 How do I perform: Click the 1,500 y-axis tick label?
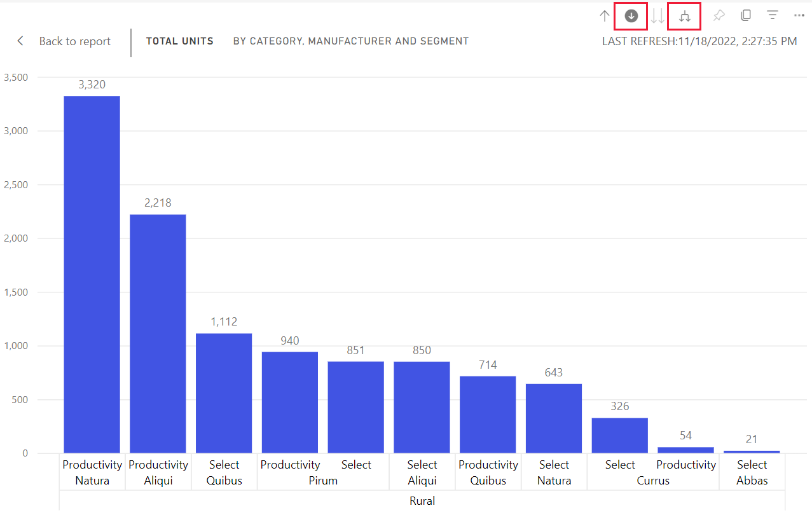tap(16, 292)
